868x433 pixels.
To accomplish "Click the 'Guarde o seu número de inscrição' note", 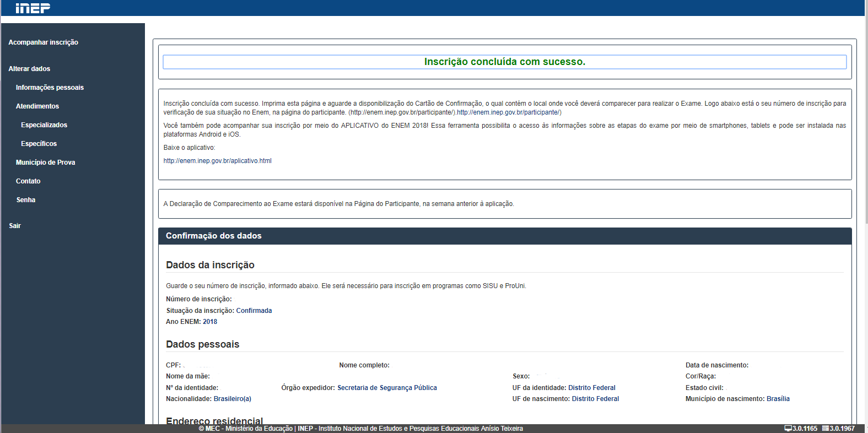I will (346, 286).
